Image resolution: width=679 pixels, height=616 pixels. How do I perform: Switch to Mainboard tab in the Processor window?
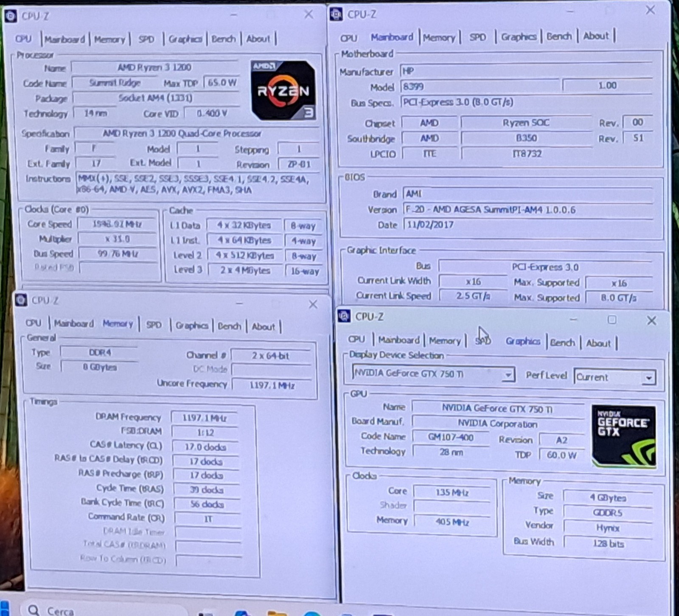click(x=65, y=39)
